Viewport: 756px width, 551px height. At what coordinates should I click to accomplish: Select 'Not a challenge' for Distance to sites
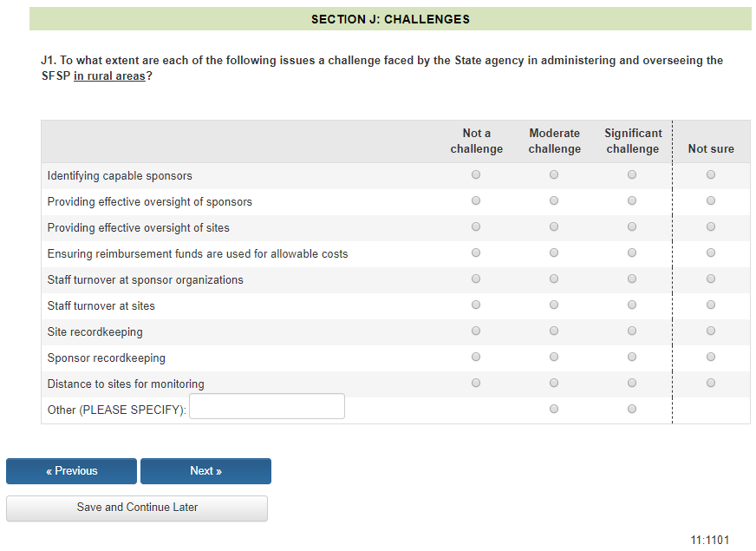476,384
